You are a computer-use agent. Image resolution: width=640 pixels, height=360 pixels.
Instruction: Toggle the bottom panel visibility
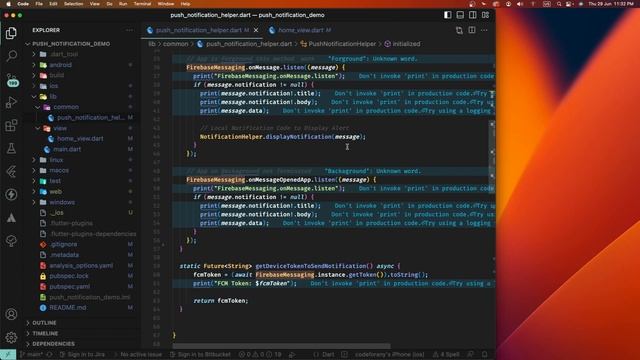pyautogui.click(x=460, y=15)
